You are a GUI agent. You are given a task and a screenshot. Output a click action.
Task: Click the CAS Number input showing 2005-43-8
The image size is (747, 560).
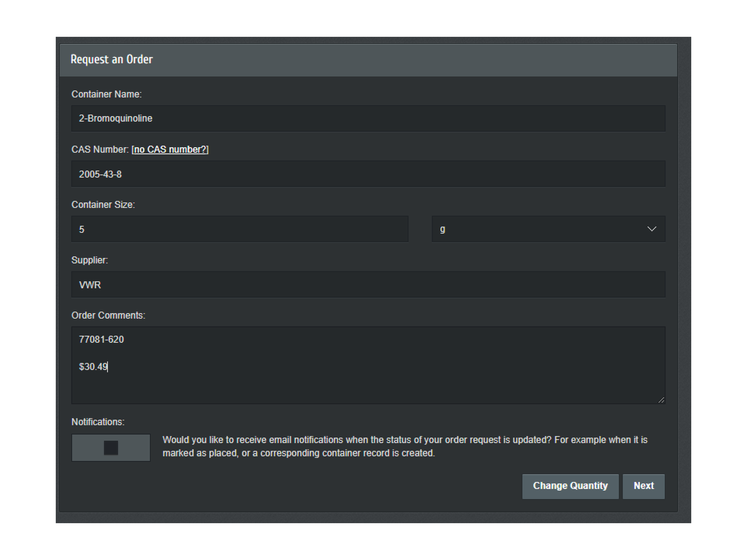coord(368,173)
